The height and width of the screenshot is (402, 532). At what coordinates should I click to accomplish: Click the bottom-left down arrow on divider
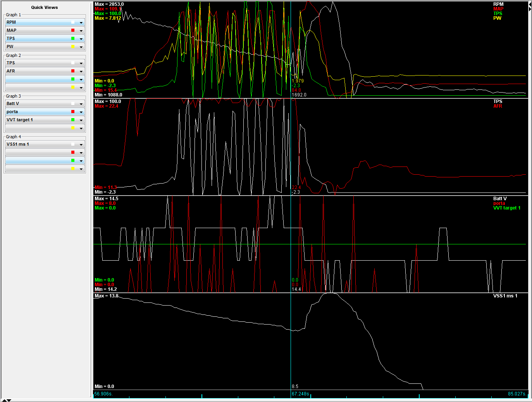pyautogui.click(x=9, y=400)
